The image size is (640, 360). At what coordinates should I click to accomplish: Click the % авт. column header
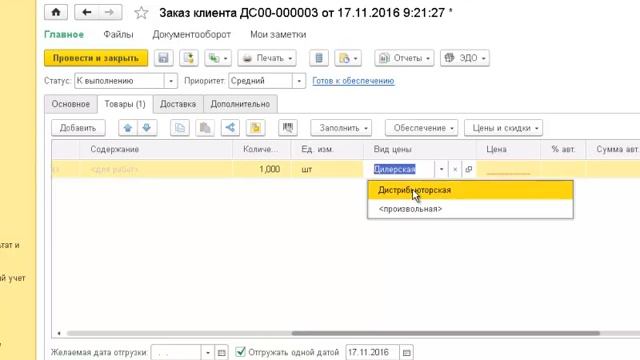tap(563, 149)
